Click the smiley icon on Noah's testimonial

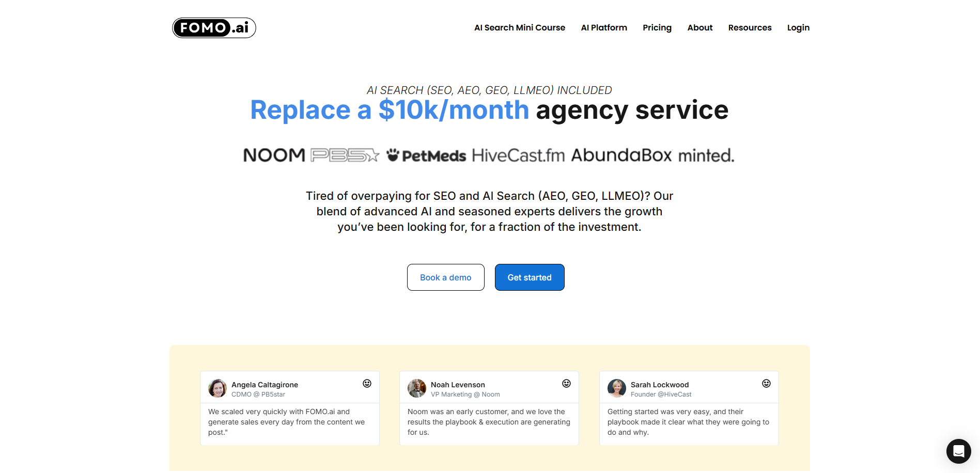pyautogui.click(x=566, y=383)
